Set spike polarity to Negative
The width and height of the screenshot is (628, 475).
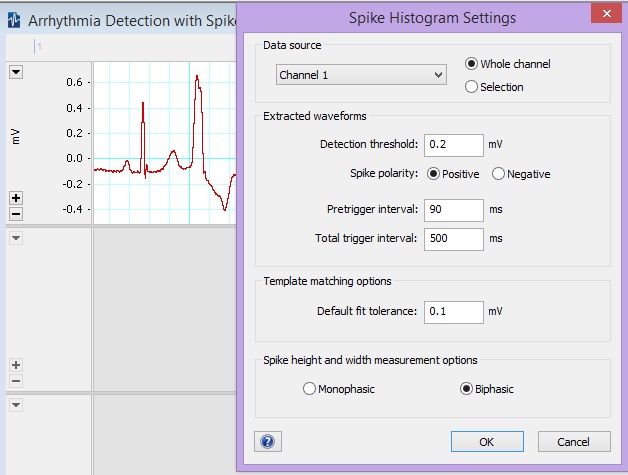(499, 174)
